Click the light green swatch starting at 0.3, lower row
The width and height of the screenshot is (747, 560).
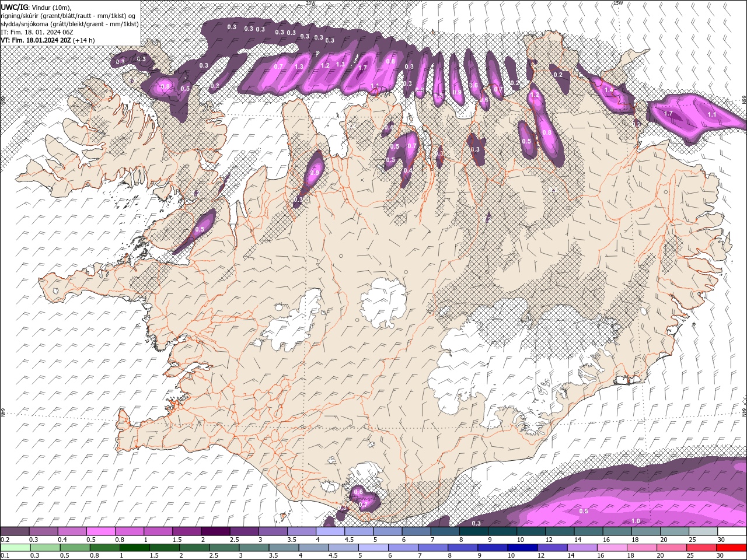[x=45, y=548]
